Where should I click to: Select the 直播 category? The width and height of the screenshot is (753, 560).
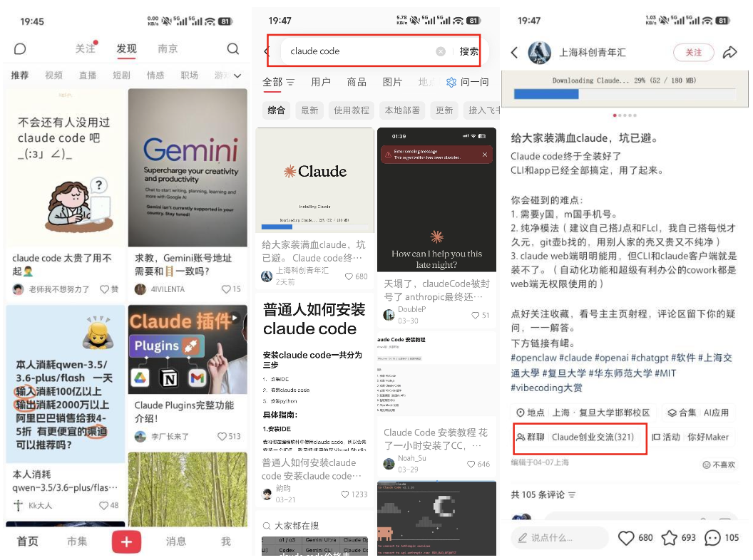point(88,76)
